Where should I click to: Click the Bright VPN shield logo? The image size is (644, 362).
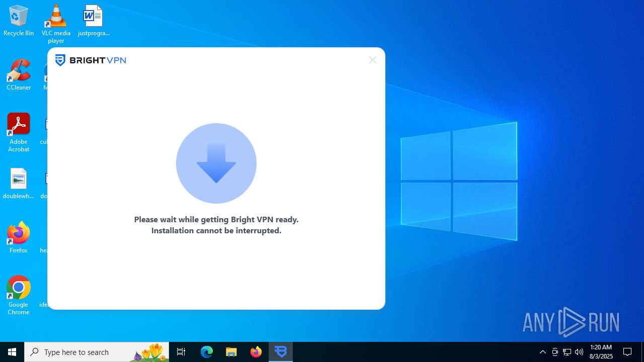[60, 60]
